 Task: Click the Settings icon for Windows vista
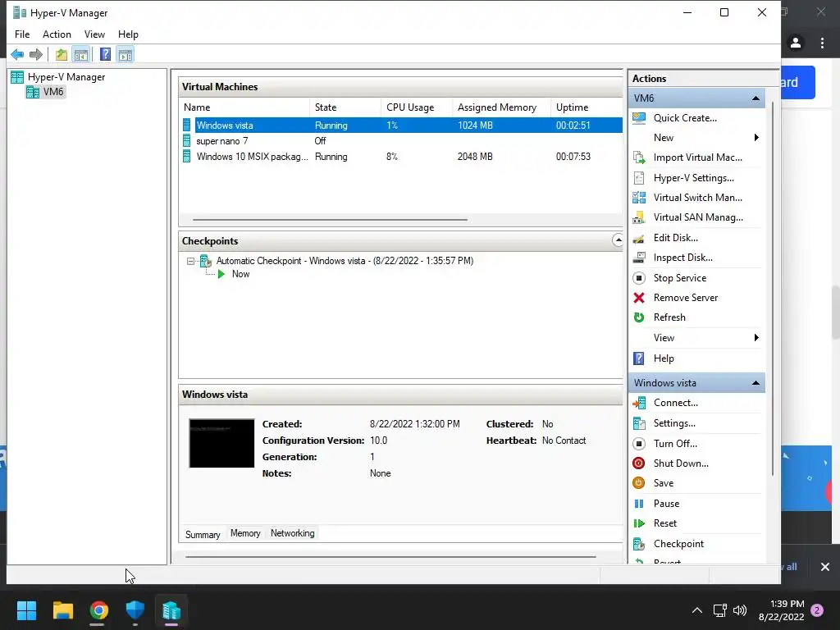pyautogui.click(x=639, y=423)
